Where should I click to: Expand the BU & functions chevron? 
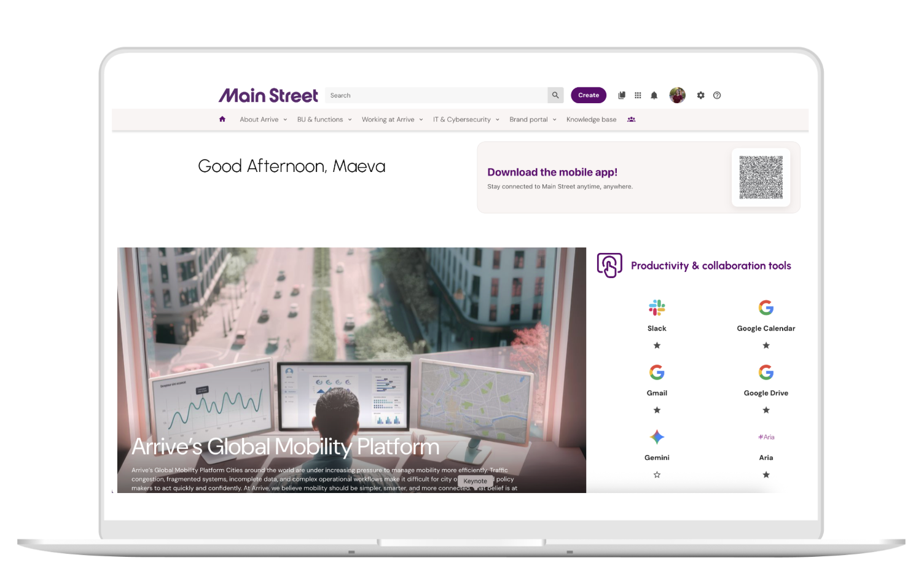pyautogui.click(x=350, y=120)
